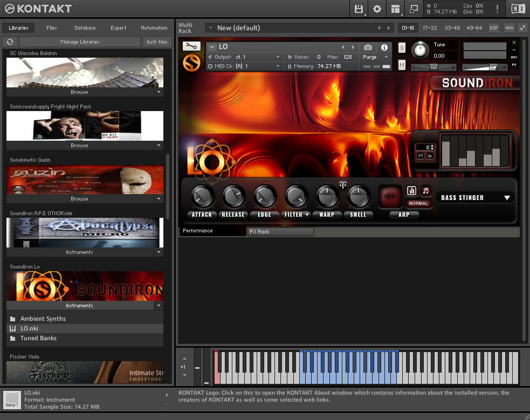Screen dimensions: 530x420
Task: Click the arp graph bars icon
Action: click(x=411, y=191)
